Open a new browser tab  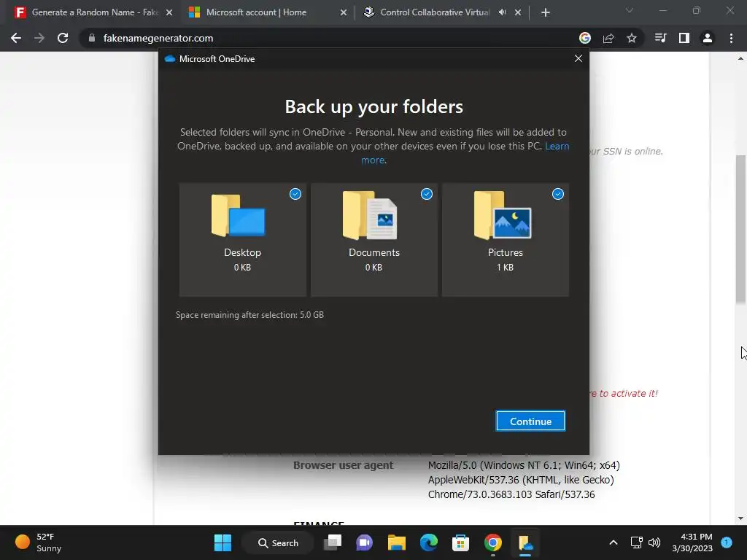(546, 13)
